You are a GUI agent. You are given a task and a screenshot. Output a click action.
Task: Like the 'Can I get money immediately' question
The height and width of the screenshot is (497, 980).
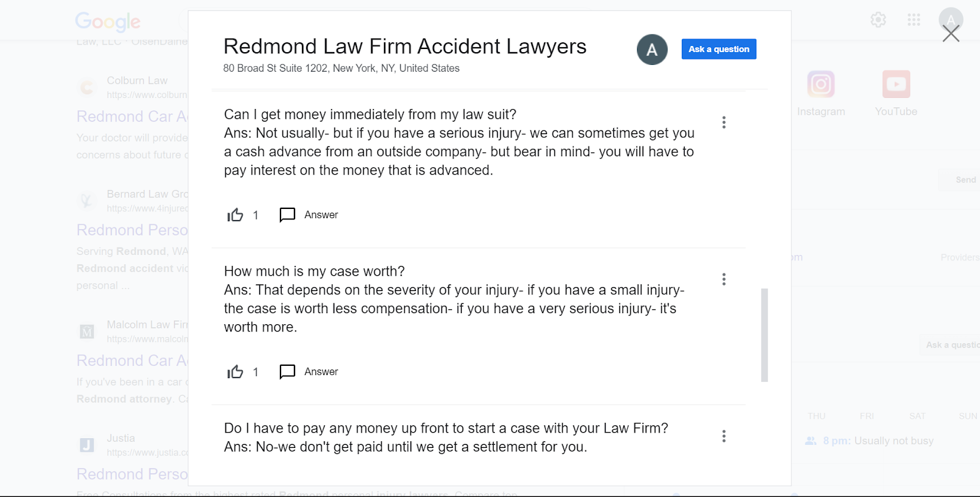235,215
